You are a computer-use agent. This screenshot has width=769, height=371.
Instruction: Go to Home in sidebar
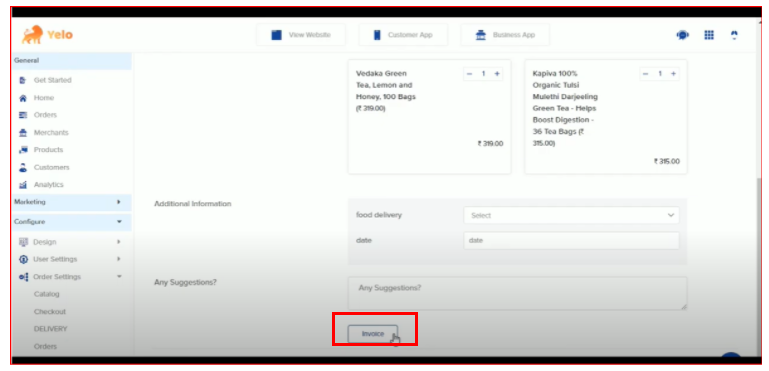pos(44,98)
